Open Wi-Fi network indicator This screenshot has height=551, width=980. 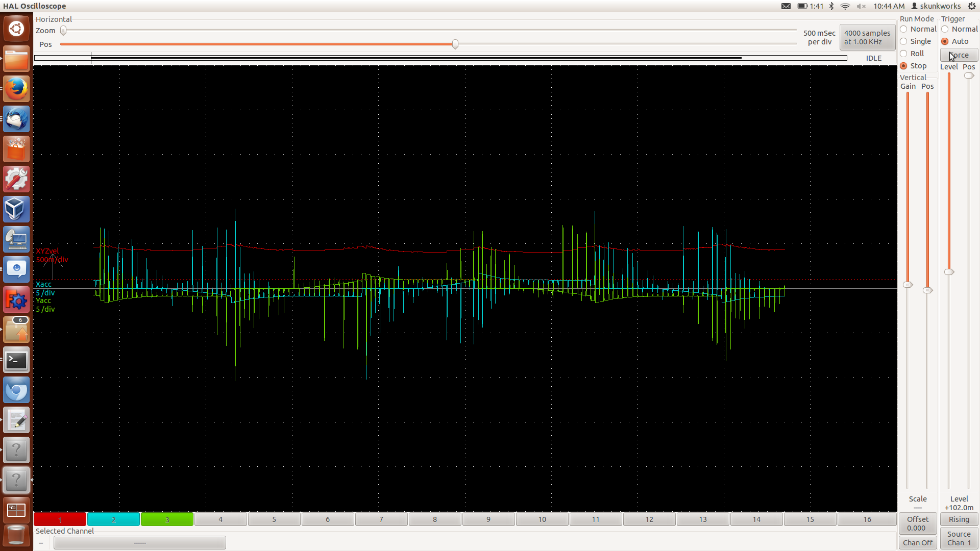845,6
